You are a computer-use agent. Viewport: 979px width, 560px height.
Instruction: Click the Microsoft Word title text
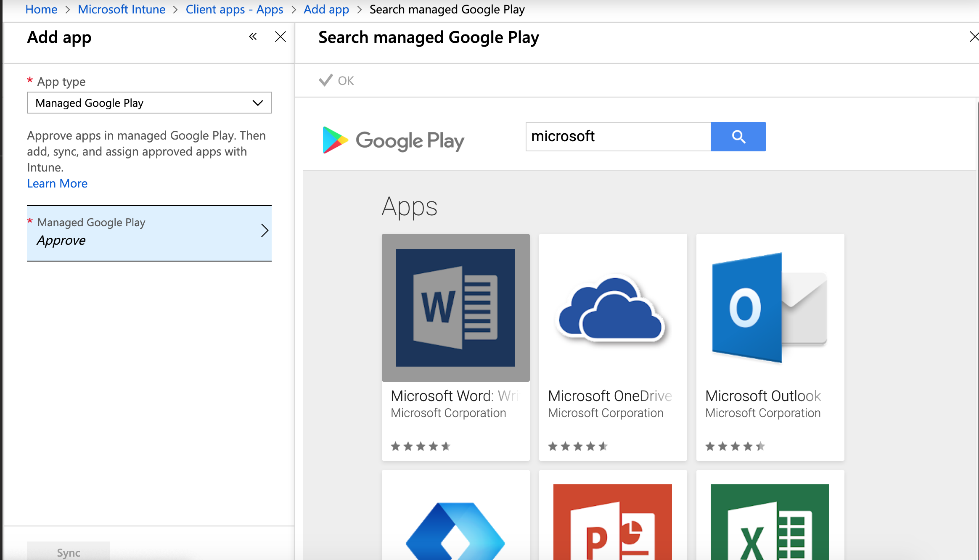point(455,396)
